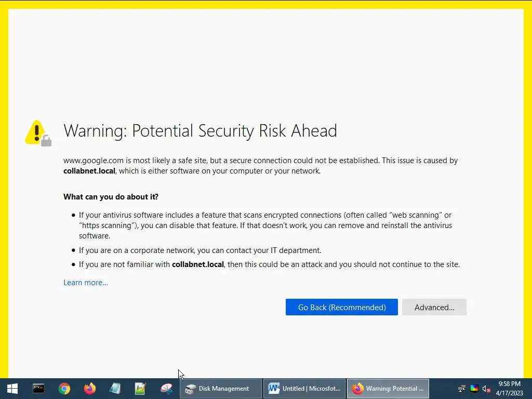Switch to Untitled Microsoft Word window
The width and height of the screenshot is (532, 399).
(304, 389)
